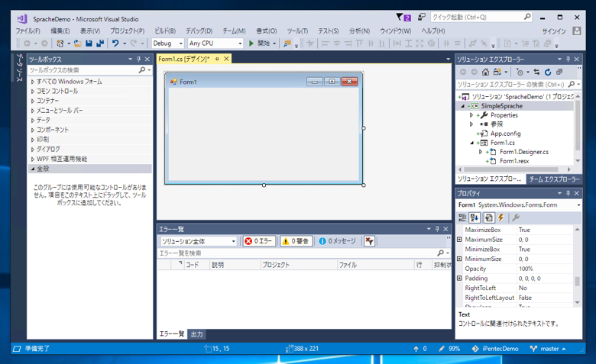Expand the Properties node in Solution Explorer
Image resolution: width=596 pixels, height=364 pixels.
(x=471, y=115)
